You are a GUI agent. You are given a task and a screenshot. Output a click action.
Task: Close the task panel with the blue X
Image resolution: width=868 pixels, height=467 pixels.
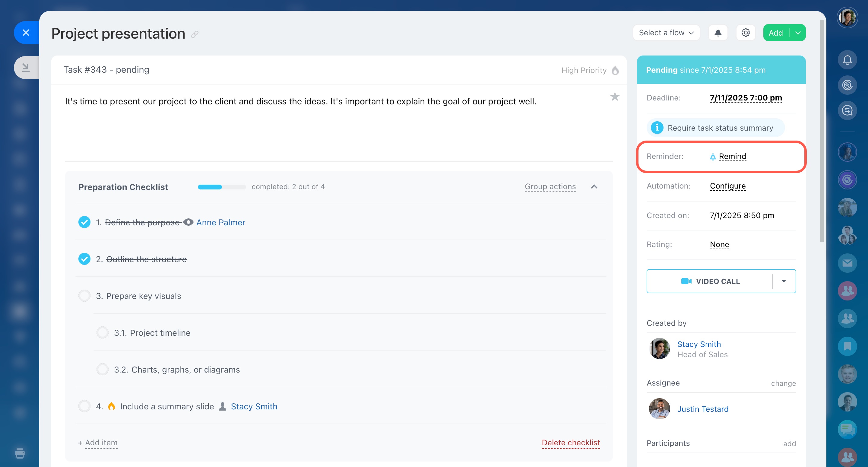(x=26, y=33)
